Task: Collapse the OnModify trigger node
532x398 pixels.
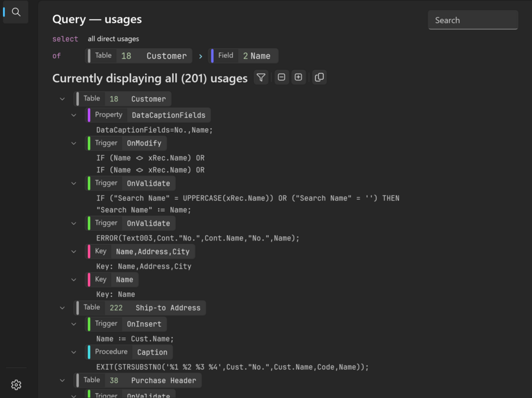Action: pos(73,144)
